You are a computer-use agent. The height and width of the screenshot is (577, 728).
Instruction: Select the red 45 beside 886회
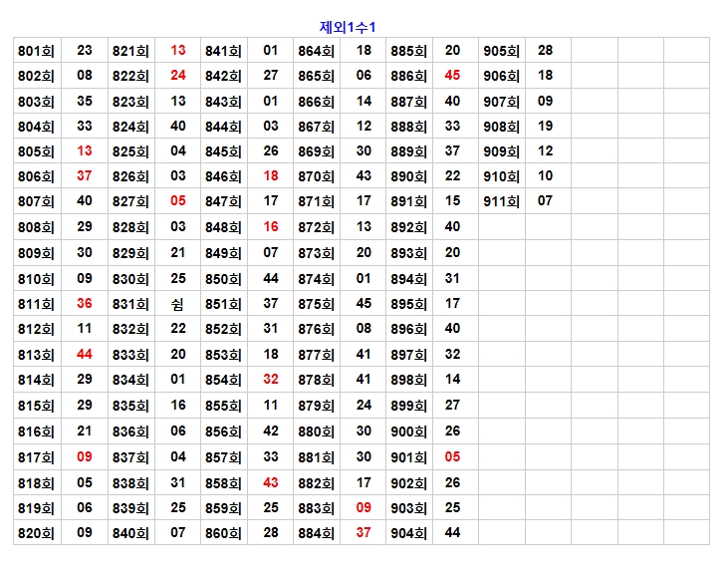[452, 76]
